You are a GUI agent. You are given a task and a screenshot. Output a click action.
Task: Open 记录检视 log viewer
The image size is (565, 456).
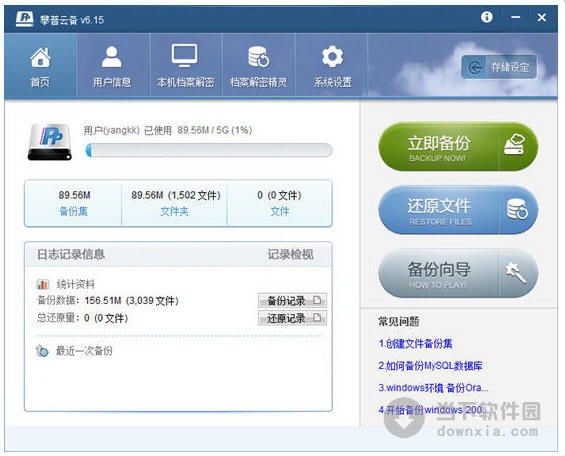click(290, 254)
